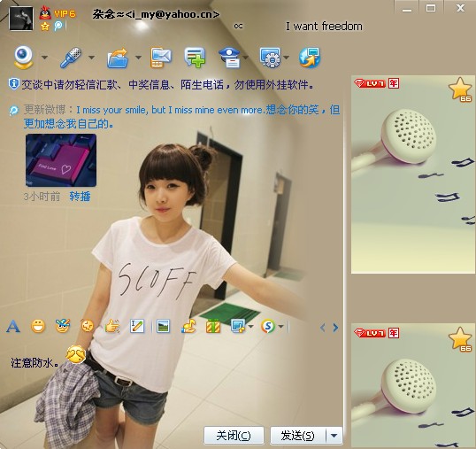
Task: Expand the screenshot options dropdown arrow
Action: click(x=250, y=327)
